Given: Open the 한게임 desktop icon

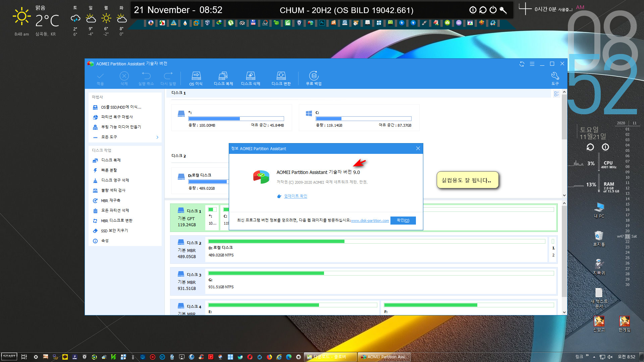Looking at the screenshot, I should click(x=624, y=324).
